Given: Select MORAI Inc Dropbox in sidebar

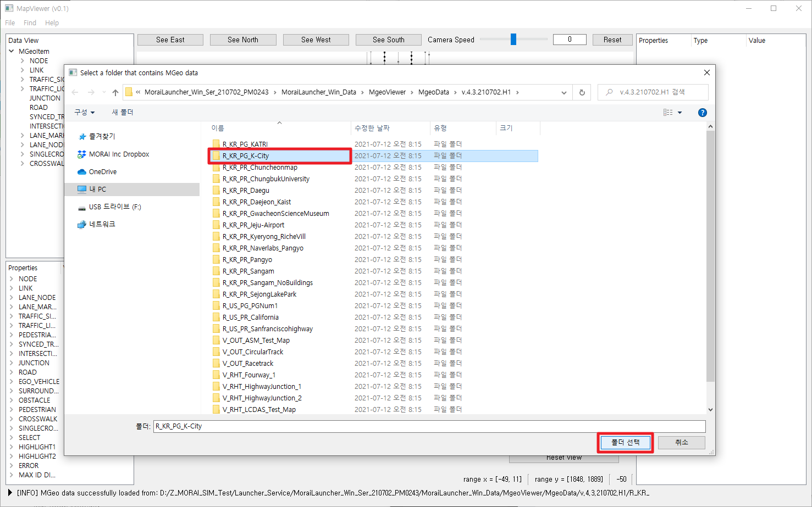Looking at the screenshot, I should [119, 154].
